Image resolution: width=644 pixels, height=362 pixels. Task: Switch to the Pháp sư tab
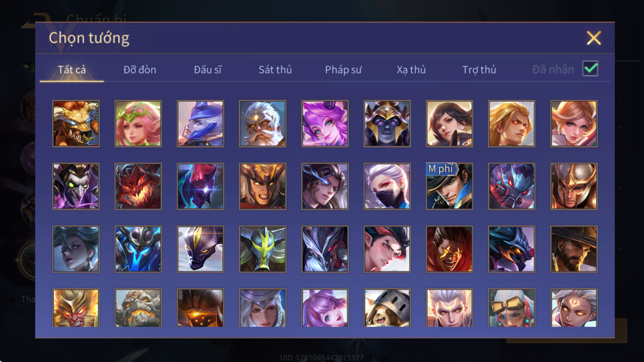[x=343, y=70]
